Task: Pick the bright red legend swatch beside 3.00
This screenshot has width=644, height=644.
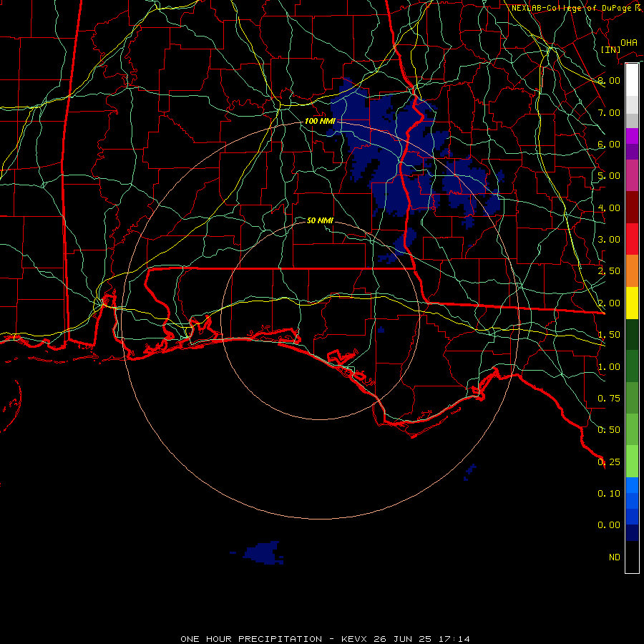Action: pyautogui.click(x=632, y=239)
